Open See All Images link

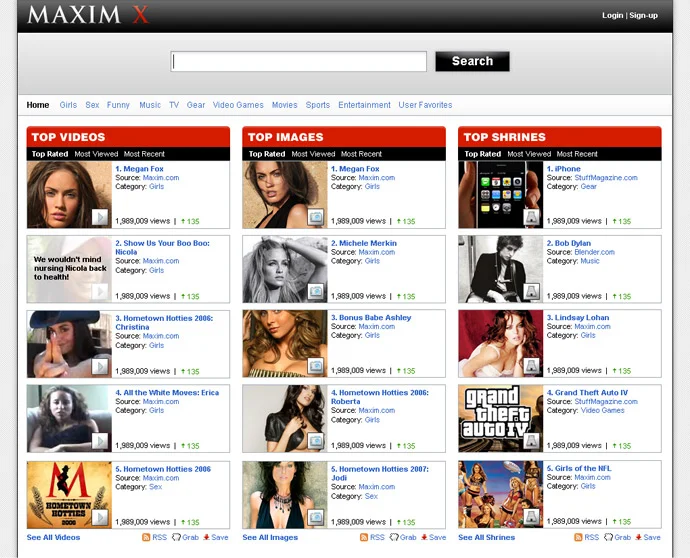click(270, 537)
